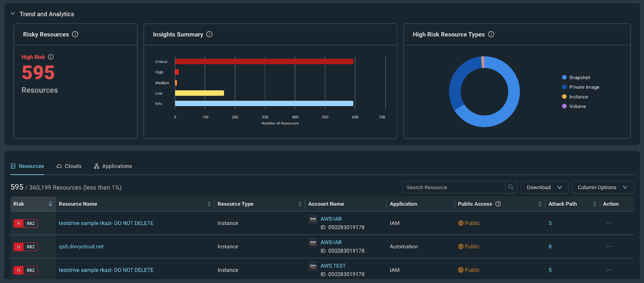Image resolution: width=644 pixels, height=283 pixels.
Task: Toggle Volume legend entry
Action: (574, 107)
